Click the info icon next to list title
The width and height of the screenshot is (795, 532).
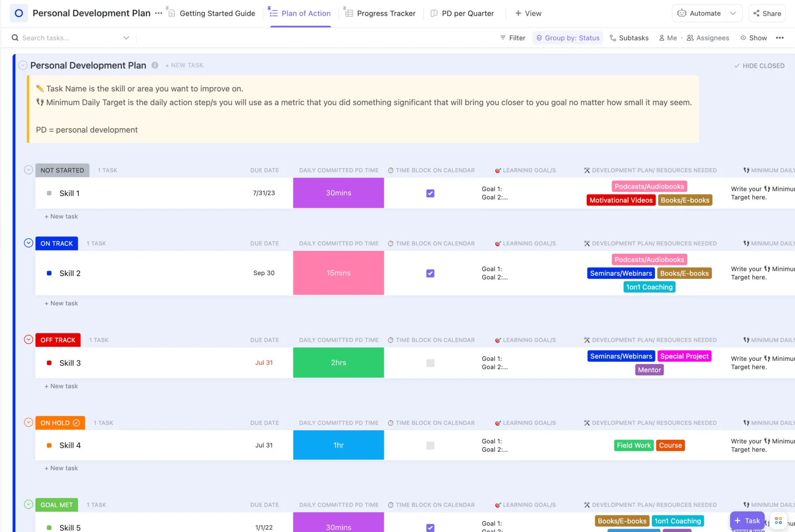pos(155,65)
